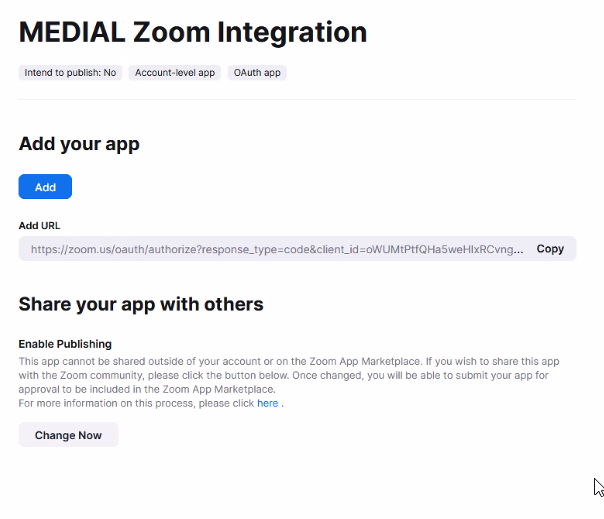This screenshot has height=519, width=604.
Task: Select the "Intend to publish: No" tag
Action: pyautogui.click(x=70, y=72)
